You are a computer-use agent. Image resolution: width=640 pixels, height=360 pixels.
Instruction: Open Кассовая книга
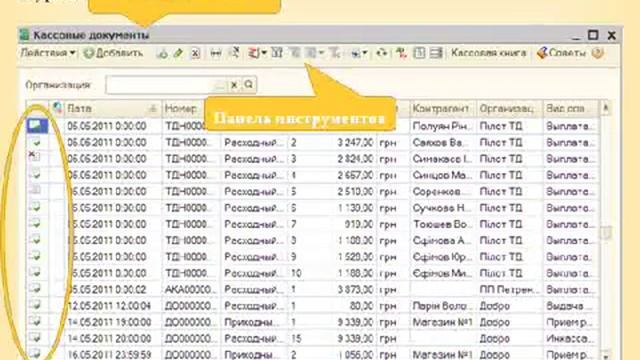click(x=489, y=53)
